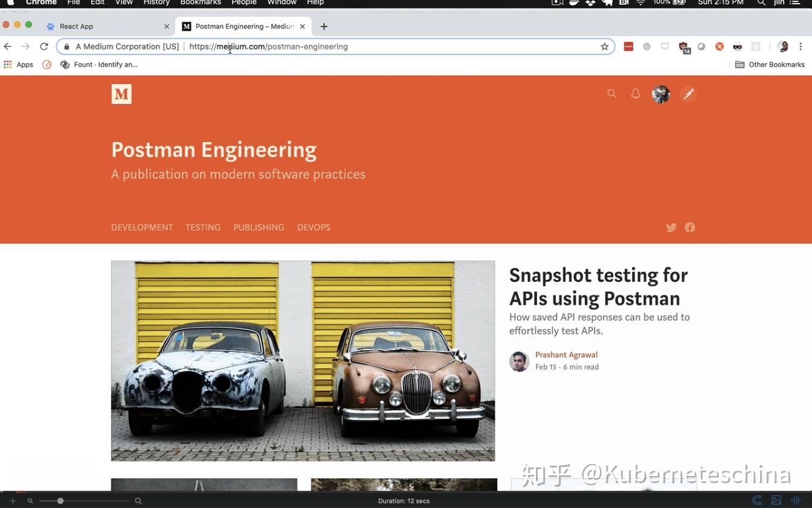Open Snapshot testing for APIs article
The height and width of the screenshot is (508, 812).
pyautogui.click(x=598, y=287)
